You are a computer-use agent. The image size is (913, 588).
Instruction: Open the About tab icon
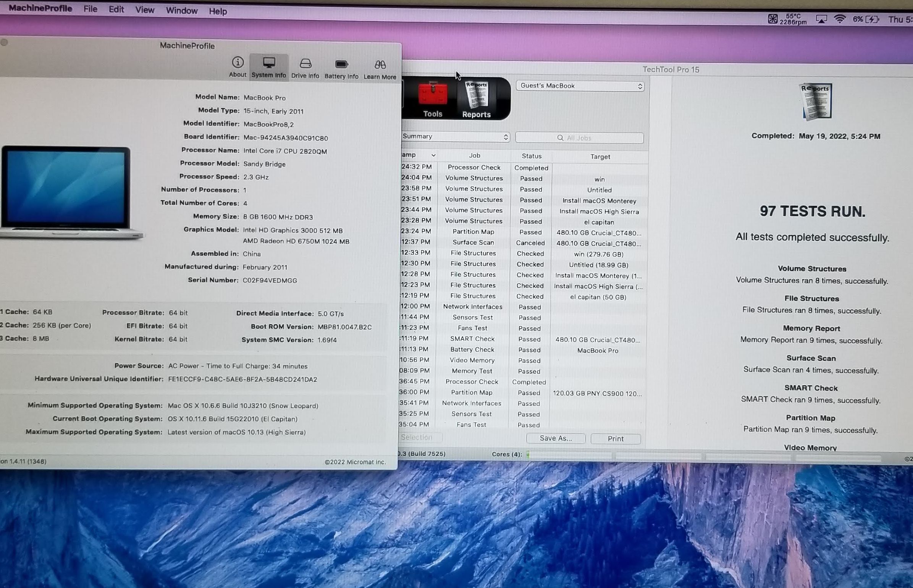coord(238,63)
